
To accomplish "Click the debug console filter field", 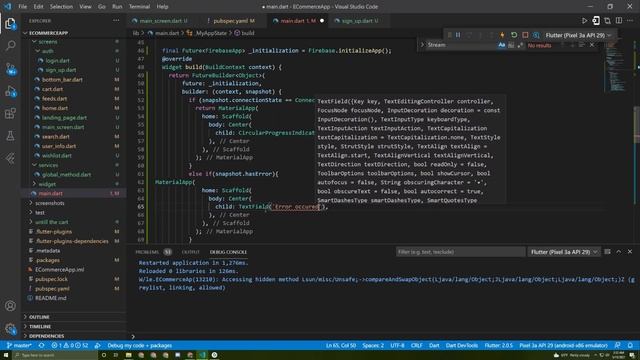I will pyautogui.click(x=460, y=252).
